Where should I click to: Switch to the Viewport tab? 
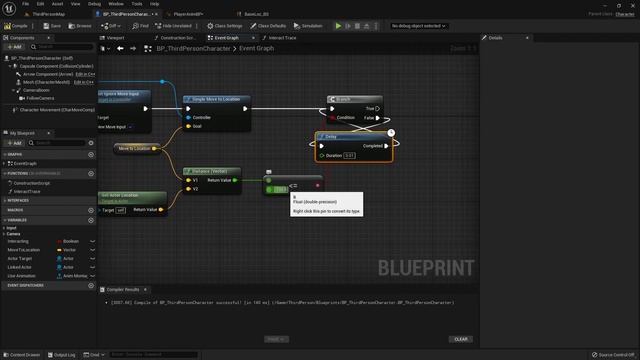[x=115, y=38]
